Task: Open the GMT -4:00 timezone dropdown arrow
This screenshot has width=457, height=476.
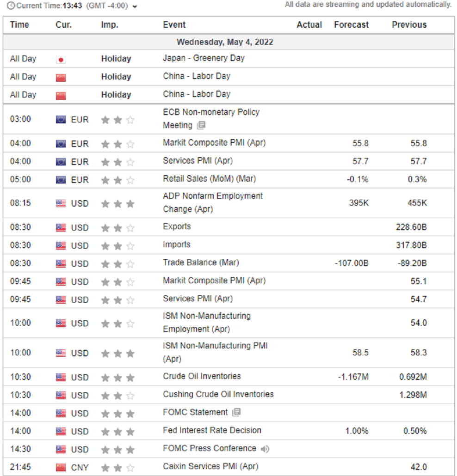Action: (x=135, y=6)
